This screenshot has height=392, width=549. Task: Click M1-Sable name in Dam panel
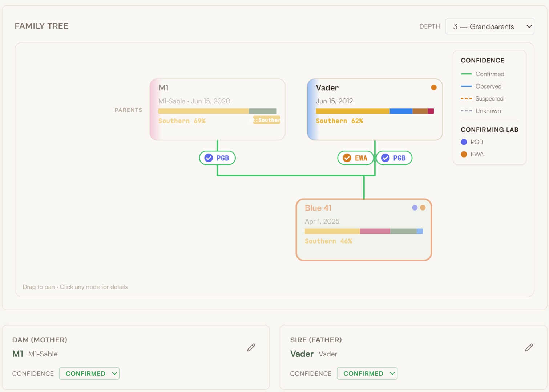[43, 354]
